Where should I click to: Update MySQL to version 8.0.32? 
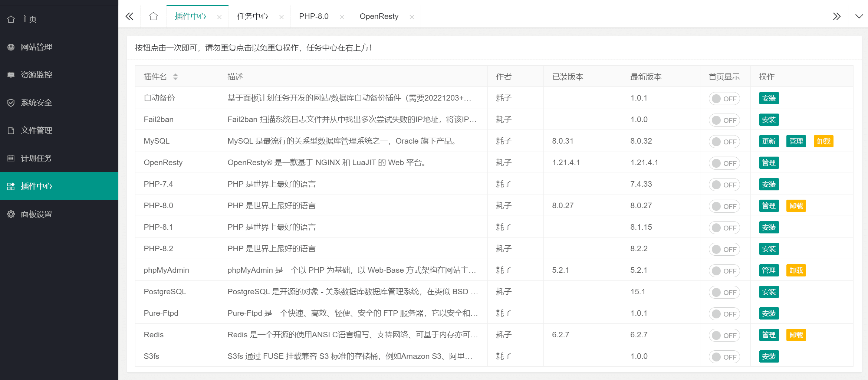tap(769, 141)
